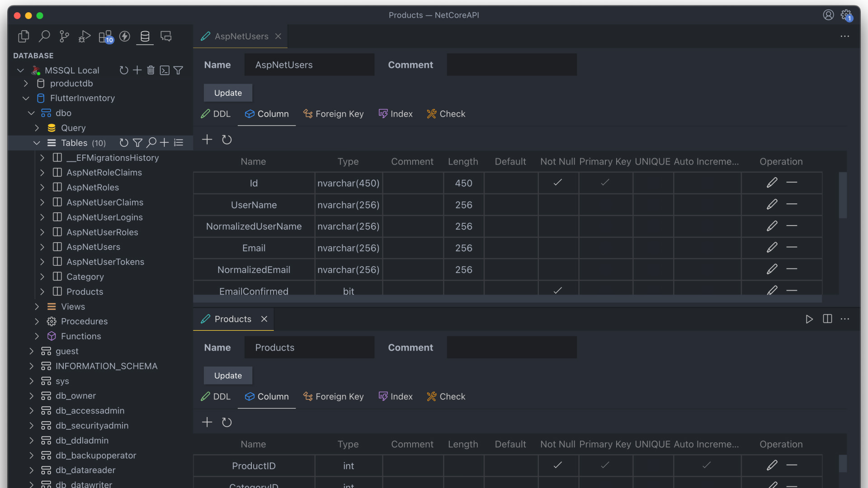The height and width of the screenshot is (488, 868).
Task: Toggle Not Null for EmailConfirmed field
Action: point(557,291)
